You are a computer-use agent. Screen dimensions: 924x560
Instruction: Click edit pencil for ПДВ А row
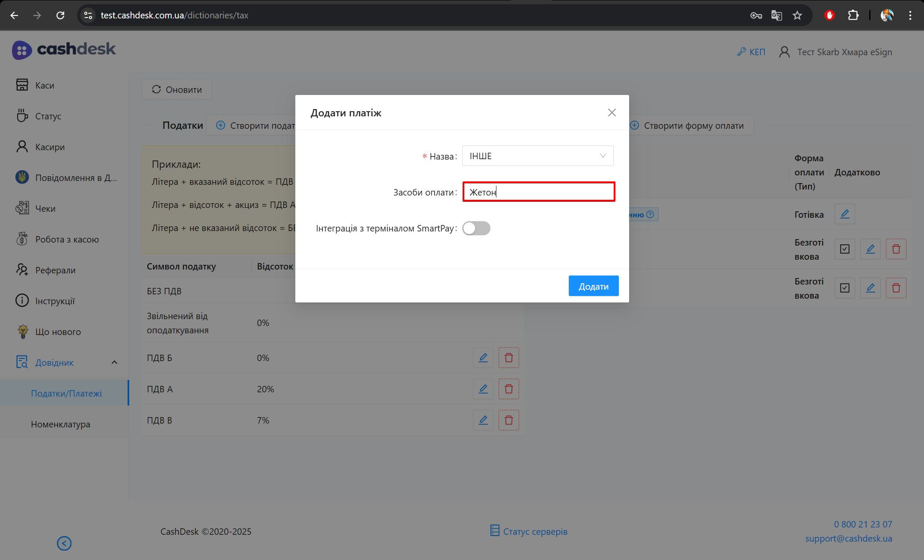[x=483, y=389]
